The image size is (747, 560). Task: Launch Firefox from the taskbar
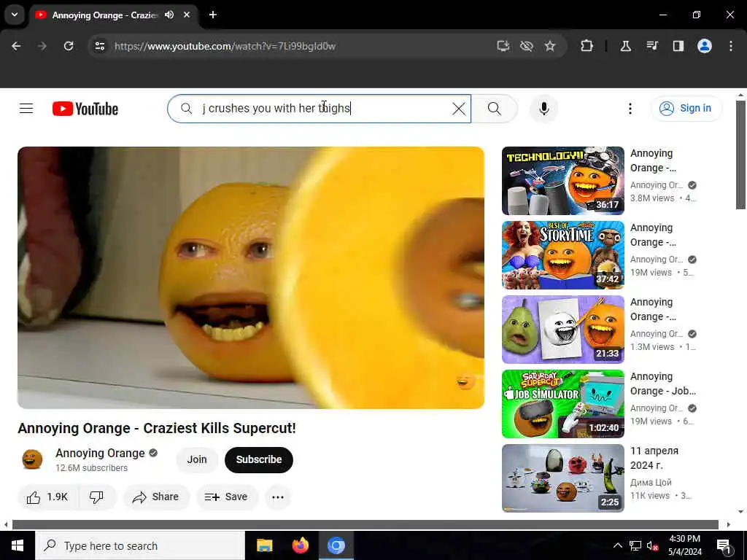coord(300,545)
